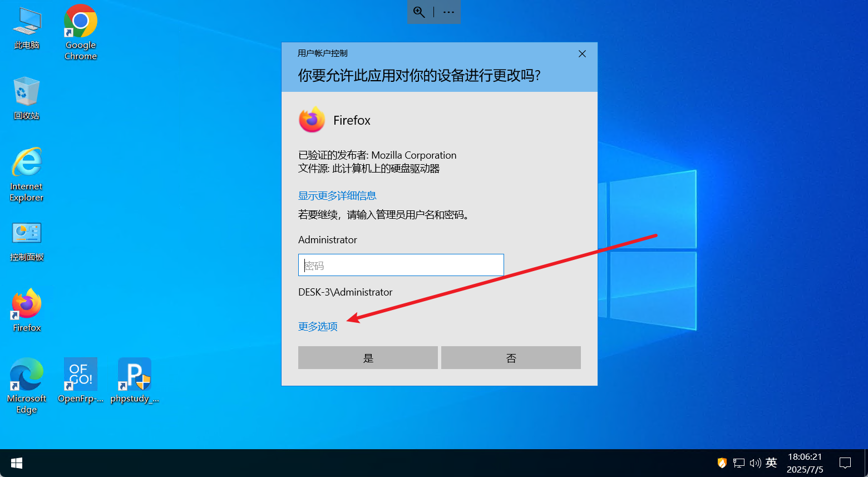The width and height of the screenshot is (868, 477).
Task: Select the OpenFrp desktop shortcut
Action: [x=81, y=380]
